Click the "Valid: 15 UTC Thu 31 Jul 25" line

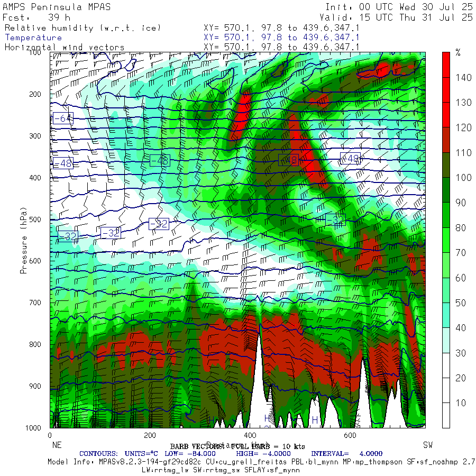[x=396, y=17]
